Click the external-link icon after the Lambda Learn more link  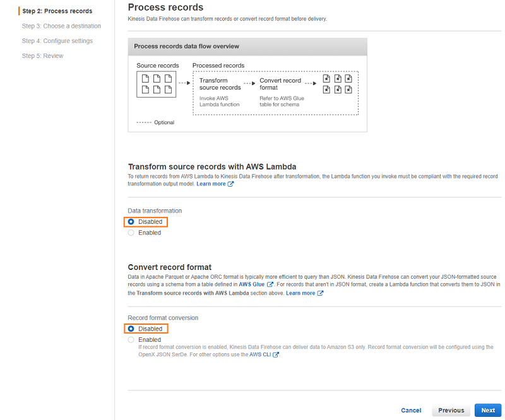[230, 184]
